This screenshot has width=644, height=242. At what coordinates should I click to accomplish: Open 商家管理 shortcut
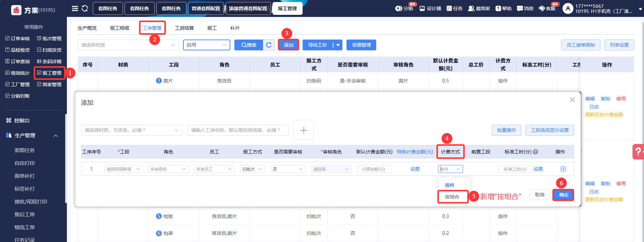(49, 84)
